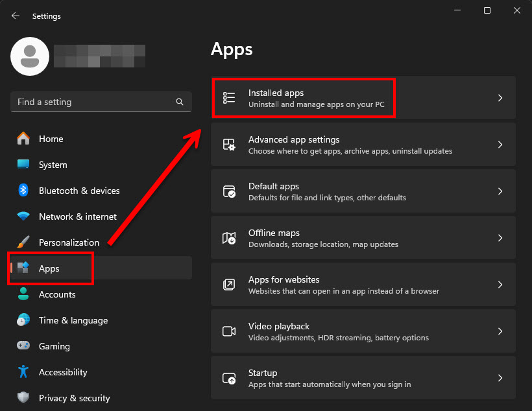Open Network & internet settings
Image resolution: width=532 pixels, height=411 pixels.
coord(101,217)
